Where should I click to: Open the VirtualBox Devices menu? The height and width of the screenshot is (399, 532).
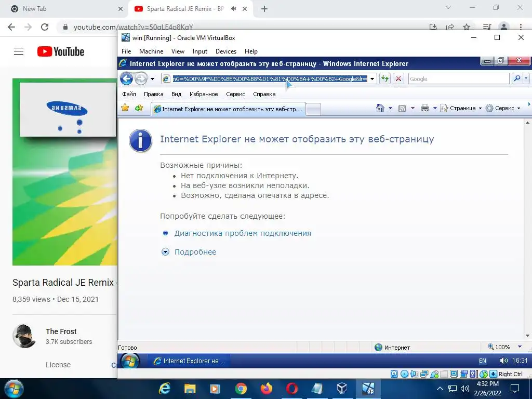click(x=226, y=51)
